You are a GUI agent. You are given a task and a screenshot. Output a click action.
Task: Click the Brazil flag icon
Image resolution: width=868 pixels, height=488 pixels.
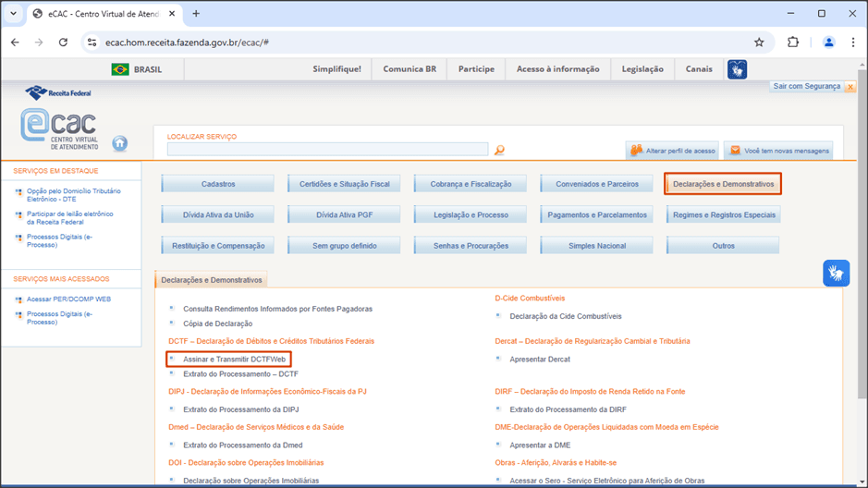coord(120,69)
